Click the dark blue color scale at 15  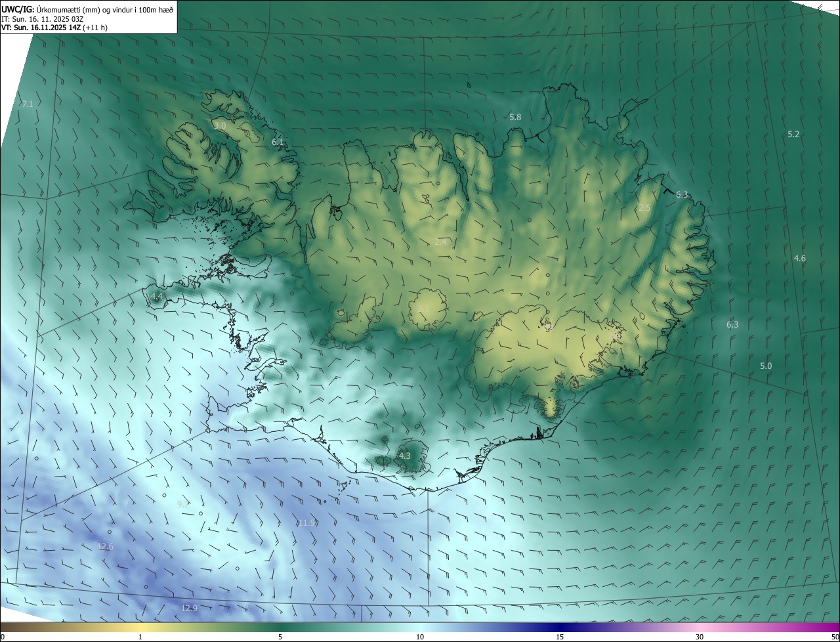(560, 628)
